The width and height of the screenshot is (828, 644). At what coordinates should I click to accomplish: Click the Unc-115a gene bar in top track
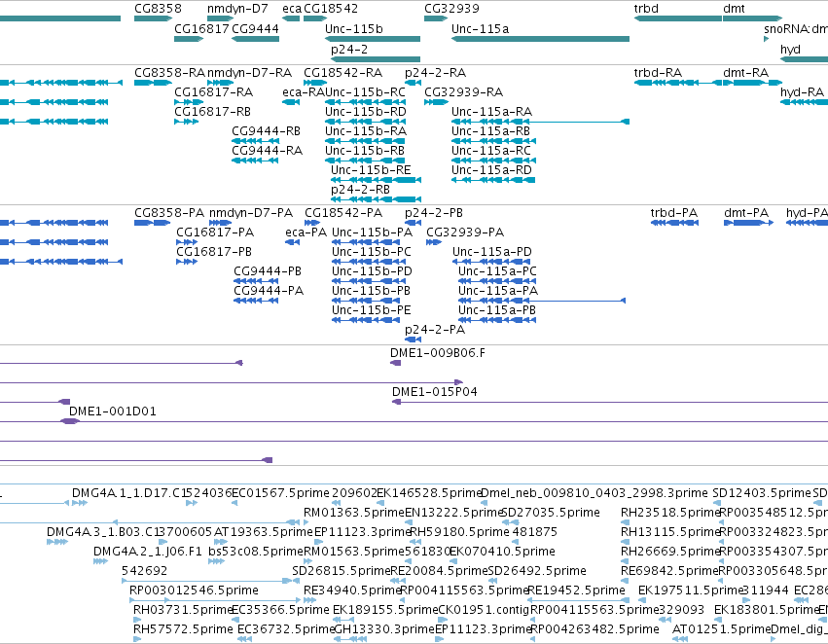tap(540, 39)
